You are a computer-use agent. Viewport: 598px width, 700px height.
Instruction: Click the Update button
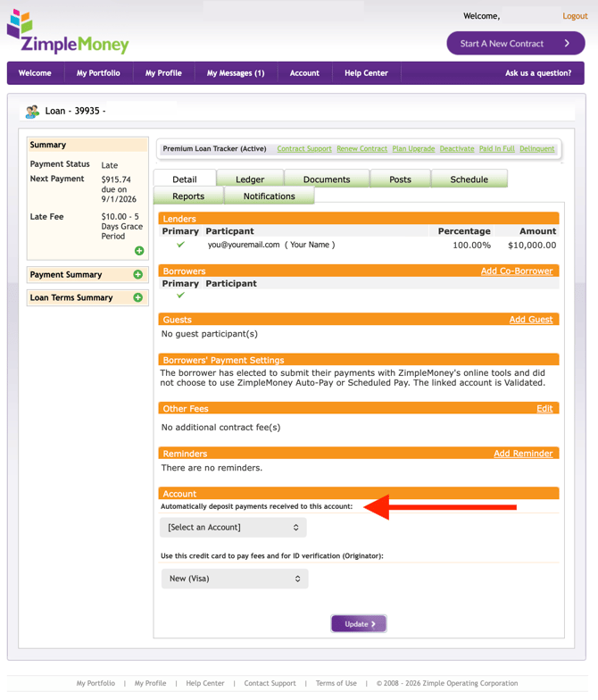[359, 623]
